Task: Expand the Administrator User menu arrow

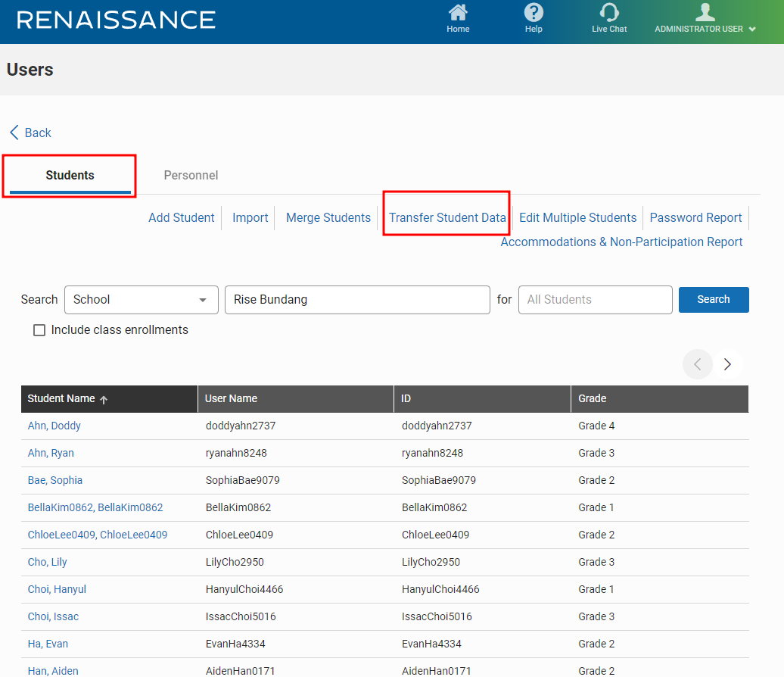Action: tap(752, 30)
